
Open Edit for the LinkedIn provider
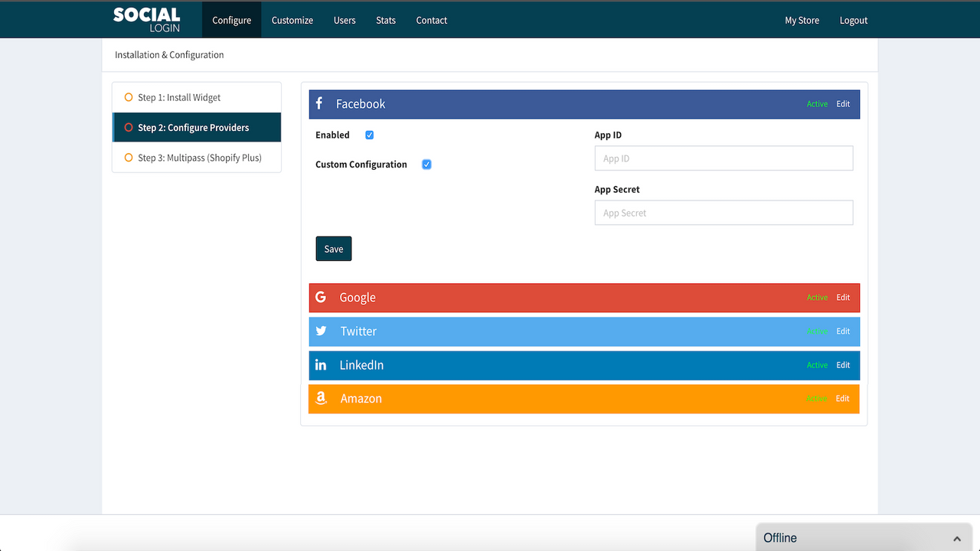coord(842,365)
